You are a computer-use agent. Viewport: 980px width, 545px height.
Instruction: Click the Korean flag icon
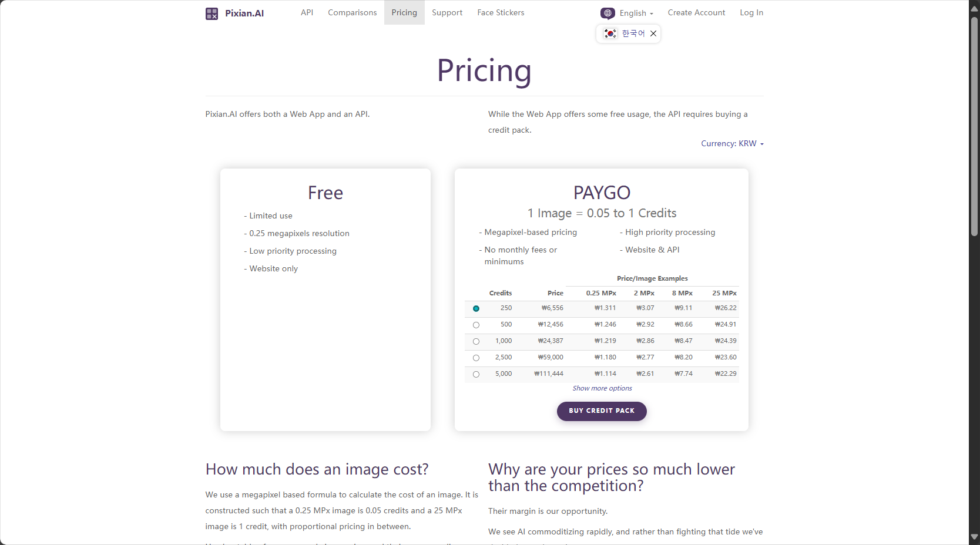click(610, 33)
